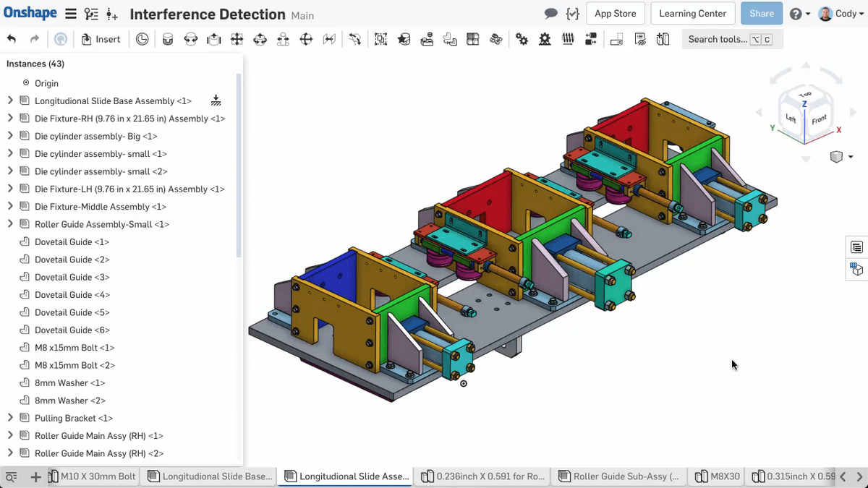Click the redo arrow in the toolbar

coord(35,39)
